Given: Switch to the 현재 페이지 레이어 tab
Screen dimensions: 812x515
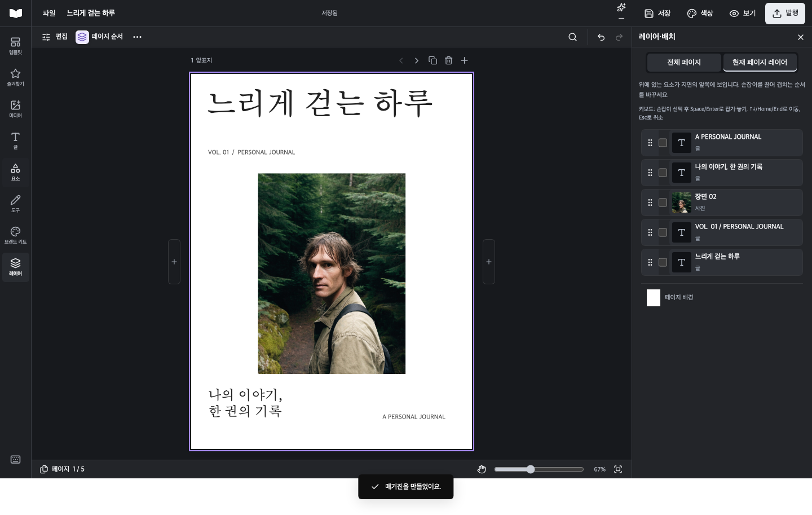Looking at the screenshot, I should tap(760, 62).
